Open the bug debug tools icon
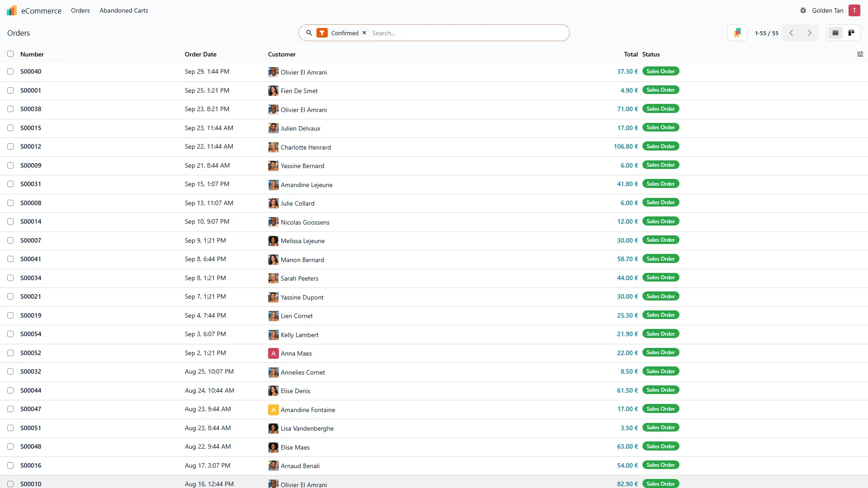 [803, 10]
